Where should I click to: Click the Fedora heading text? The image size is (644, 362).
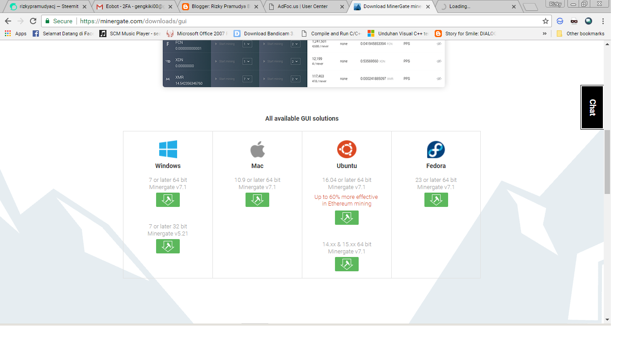(436, 166)
